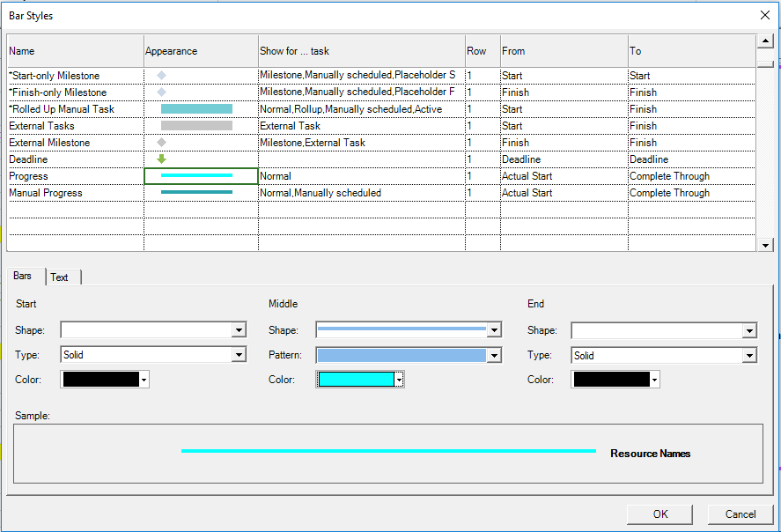Select the *Start-only Milestone name cell
This screenshot has height=532, width=781.
tap(76, 76)
